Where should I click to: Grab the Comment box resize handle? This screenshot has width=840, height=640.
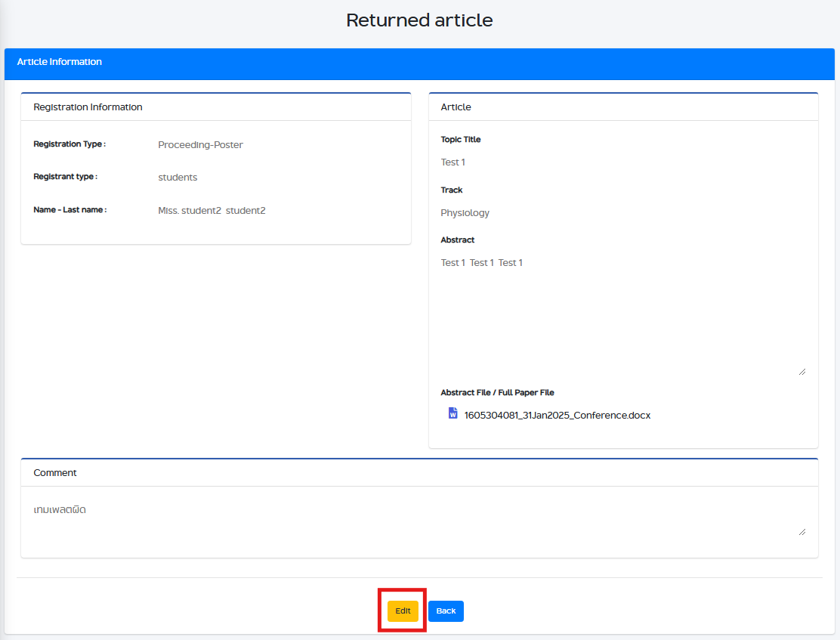pyautogui.click(x=801, y=531)
